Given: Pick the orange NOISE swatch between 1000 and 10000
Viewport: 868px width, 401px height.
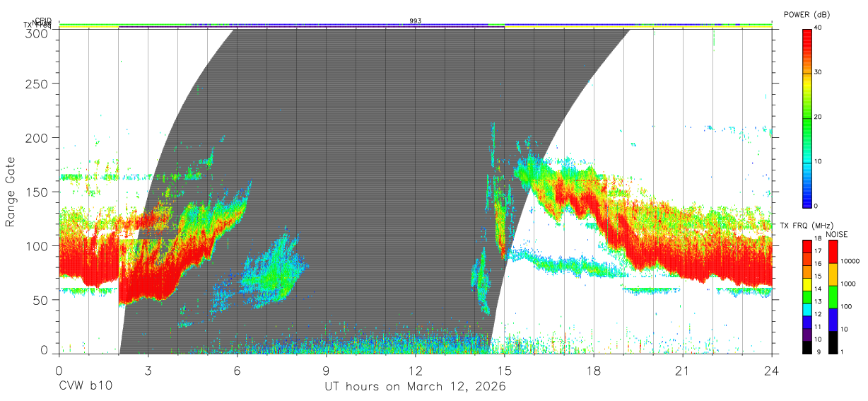Looking at the screenshot, I should pos(833,274).
